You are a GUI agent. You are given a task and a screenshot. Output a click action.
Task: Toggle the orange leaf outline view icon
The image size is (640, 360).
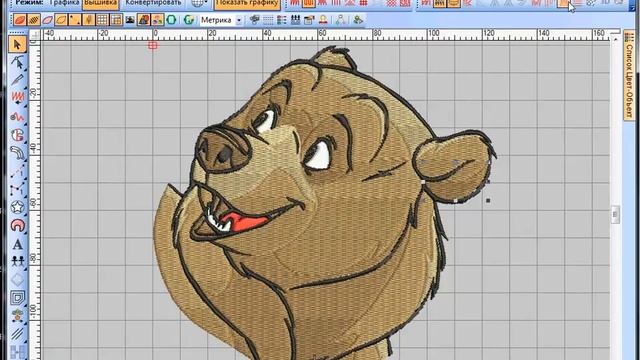tap(61, 20)
